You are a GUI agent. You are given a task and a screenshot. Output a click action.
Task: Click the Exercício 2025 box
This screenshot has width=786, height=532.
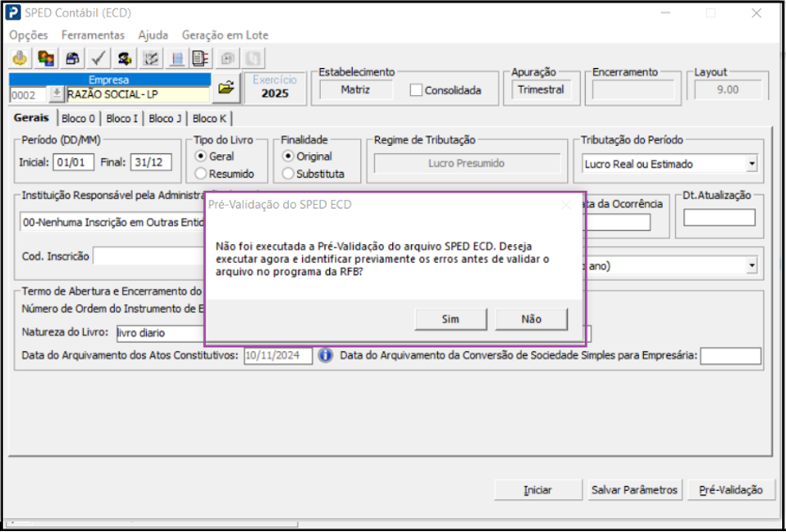click(x=275, y=88)
